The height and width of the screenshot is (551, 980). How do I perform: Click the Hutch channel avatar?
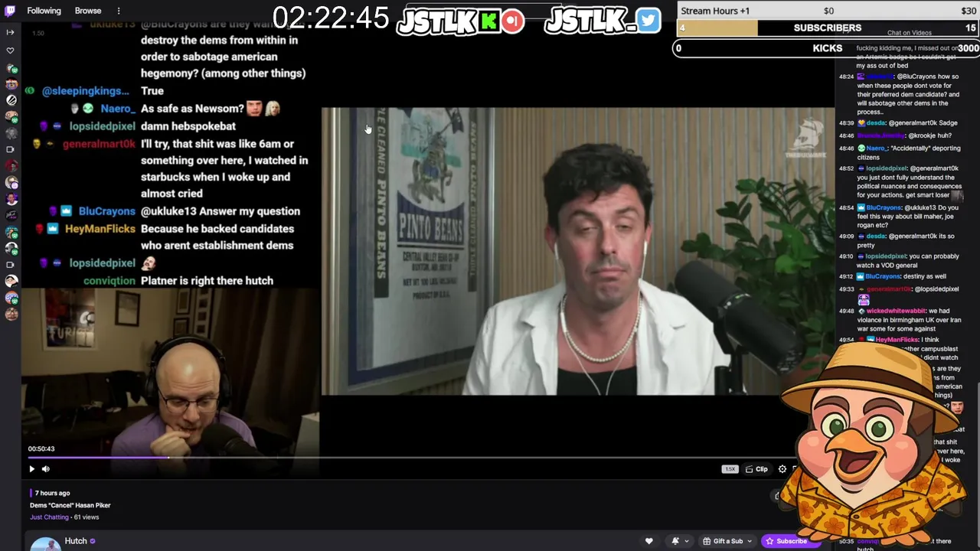tap(45, 543)
